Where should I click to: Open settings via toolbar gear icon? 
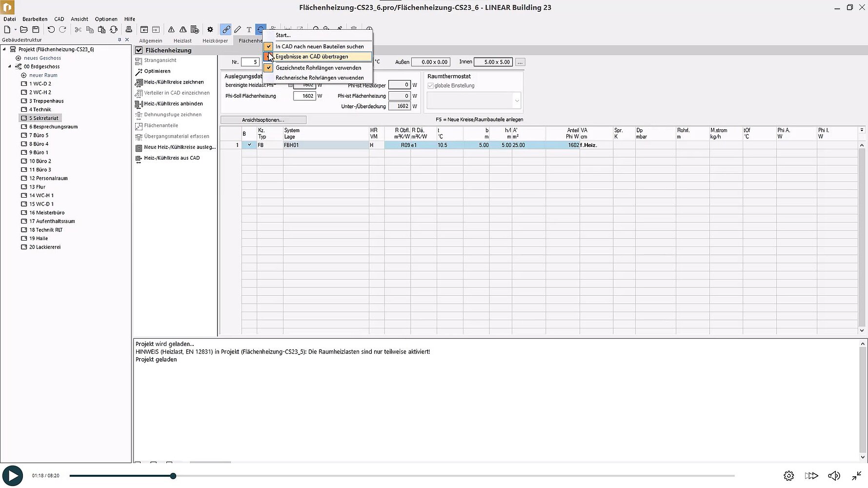[210, 30]
